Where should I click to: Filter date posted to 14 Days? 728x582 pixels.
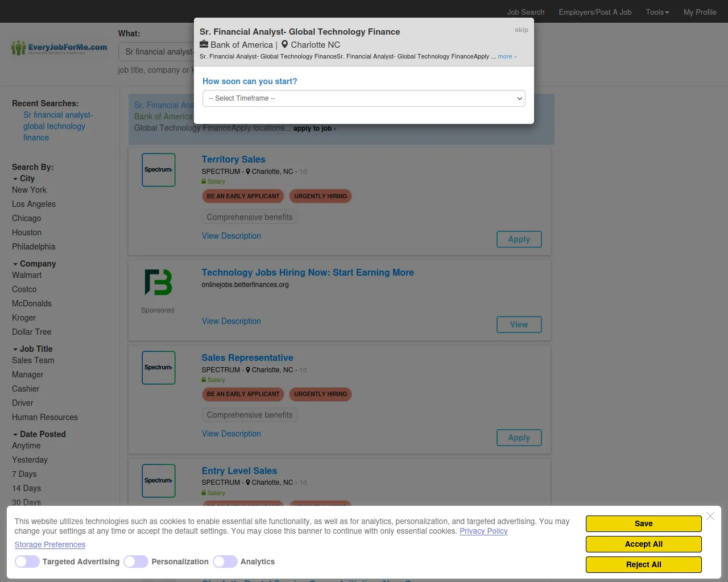26,488
